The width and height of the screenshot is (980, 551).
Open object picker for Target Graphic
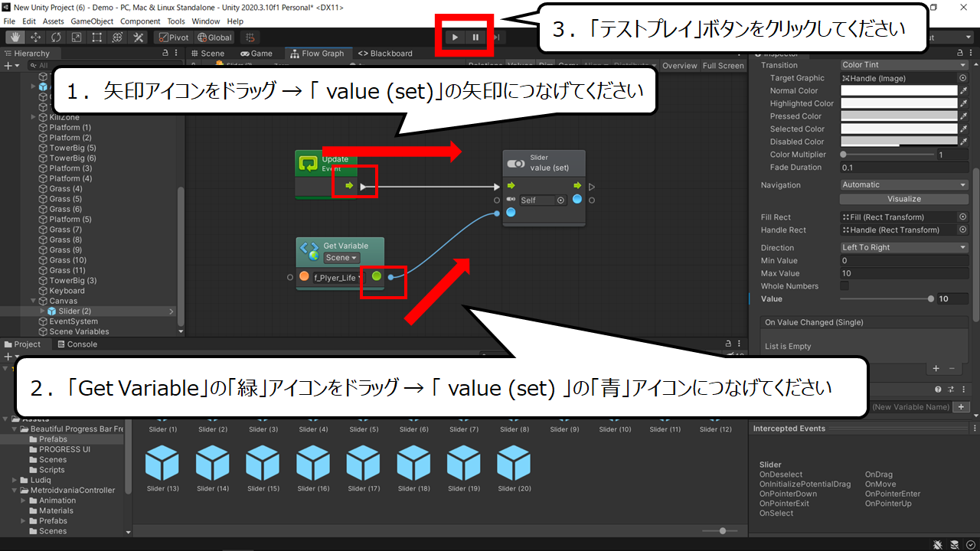963,78
